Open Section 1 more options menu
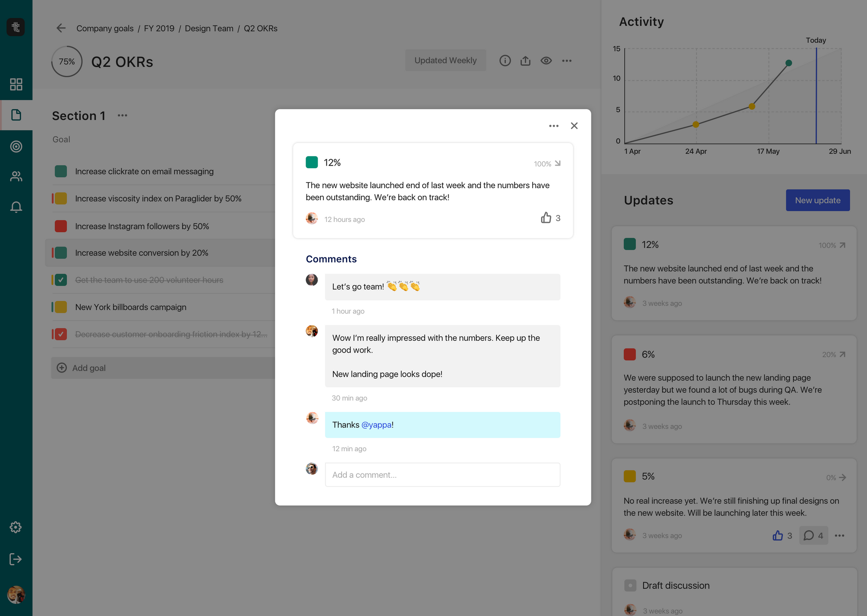The height and width of the screenshot is (616, 867). coord(122,115)
